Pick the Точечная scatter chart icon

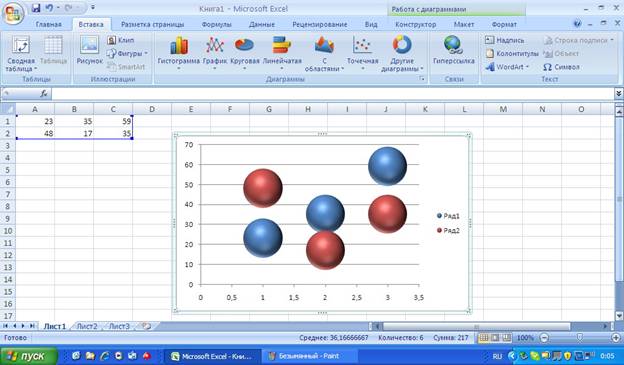pos(363,53)
